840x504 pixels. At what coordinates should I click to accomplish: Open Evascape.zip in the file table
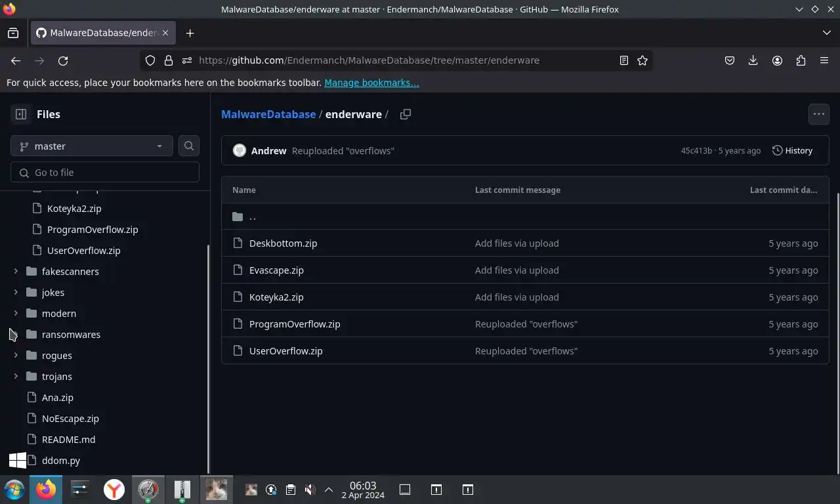(276, 270)
